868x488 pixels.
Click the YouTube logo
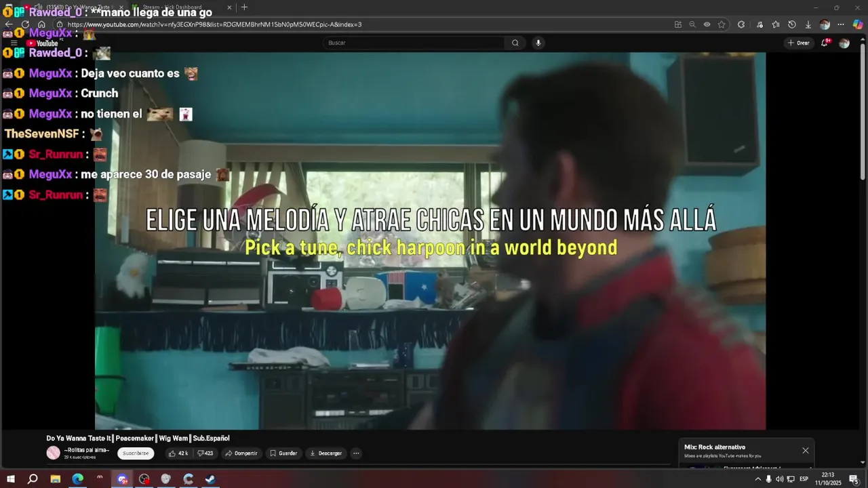42,43
